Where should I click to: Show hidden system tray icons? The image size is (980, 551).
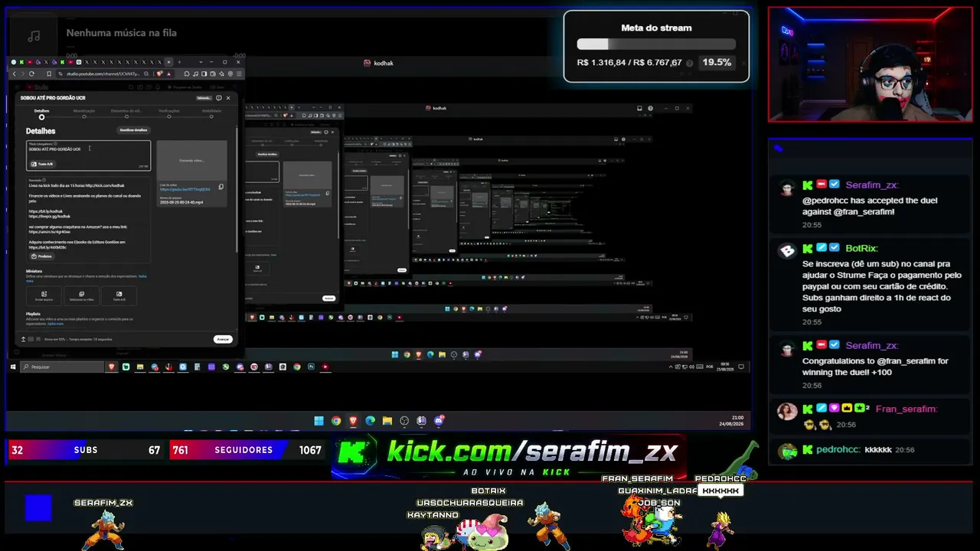pos(671,367)
